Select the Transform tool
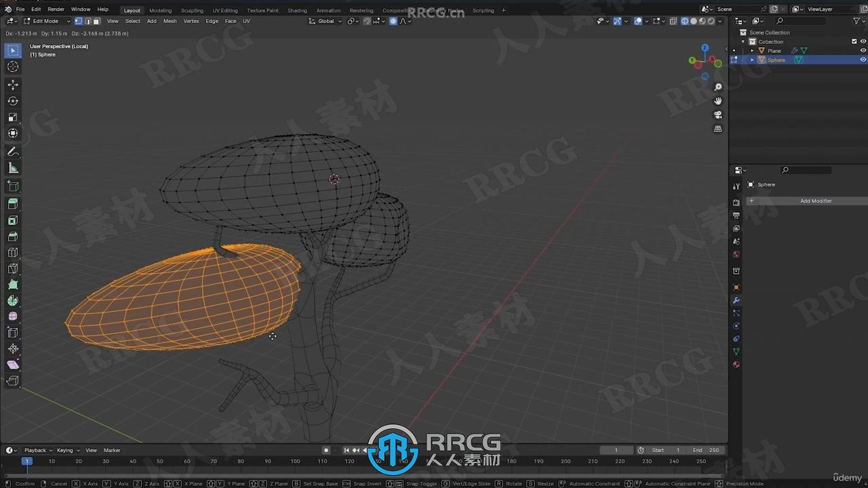Image resolution: width=868 pixels, height=488 pixels. (13, 134)
